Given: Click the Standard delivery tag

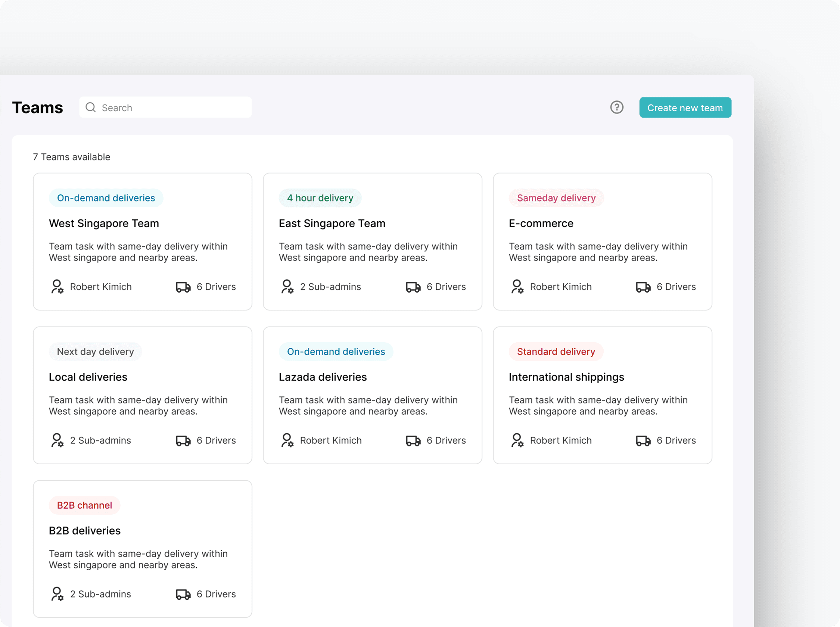Looking at the screenshot, I should (556, 352).
